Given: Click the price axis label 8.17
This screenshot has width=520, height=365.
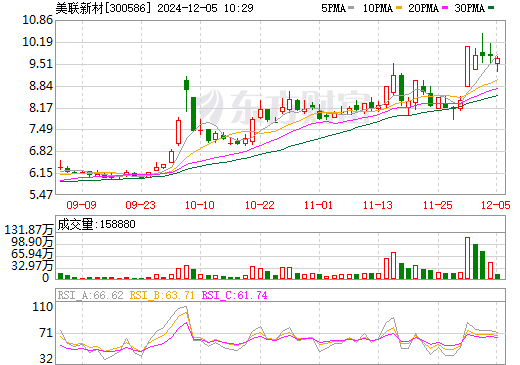Looking at the screenshot, I should [41, 108].
